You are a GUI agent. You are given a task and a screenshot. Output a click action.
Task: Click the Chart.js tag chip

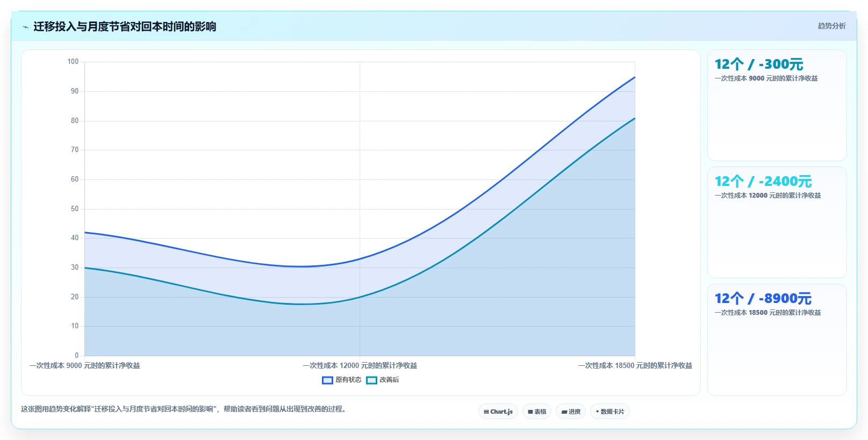click(498, 412)
